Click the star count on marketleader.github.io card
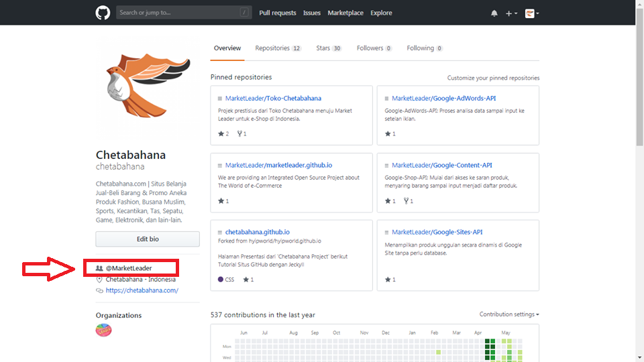 [223, 201]
